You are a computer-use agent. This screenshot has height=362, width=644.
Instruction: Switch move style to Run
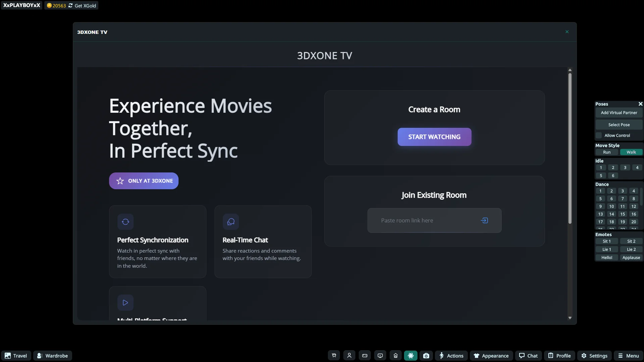pyautogui.click(x=607, y=152)
